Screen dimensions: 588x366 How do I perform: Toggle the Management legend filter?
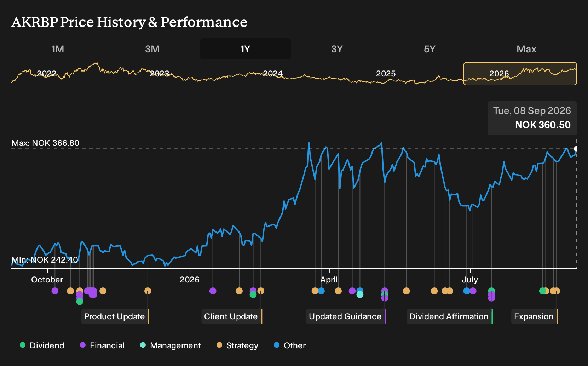pos(171,345)
